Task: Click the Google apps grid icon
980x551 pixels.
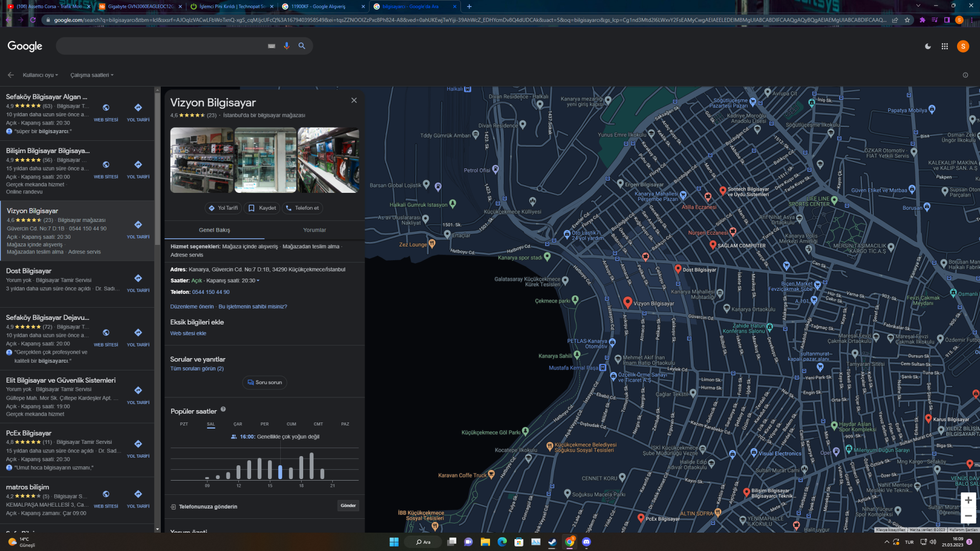Action: pos(945,46)
